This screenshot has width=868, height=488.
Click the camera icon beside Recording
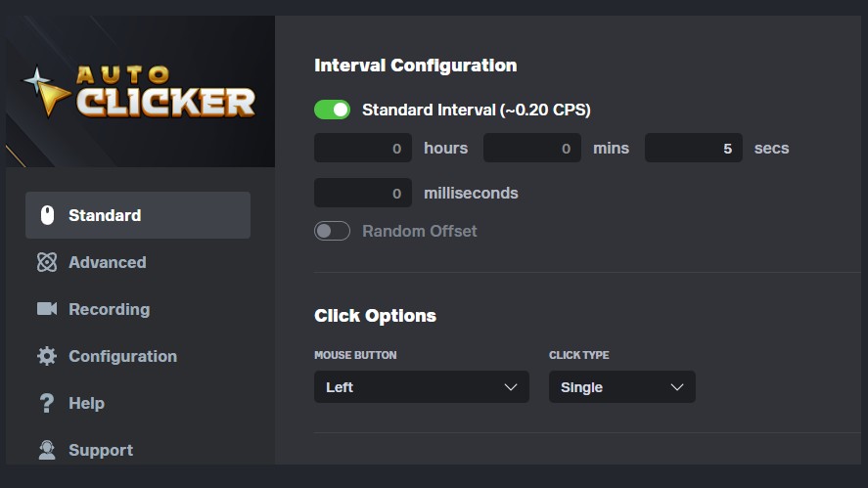click(47, 309)
